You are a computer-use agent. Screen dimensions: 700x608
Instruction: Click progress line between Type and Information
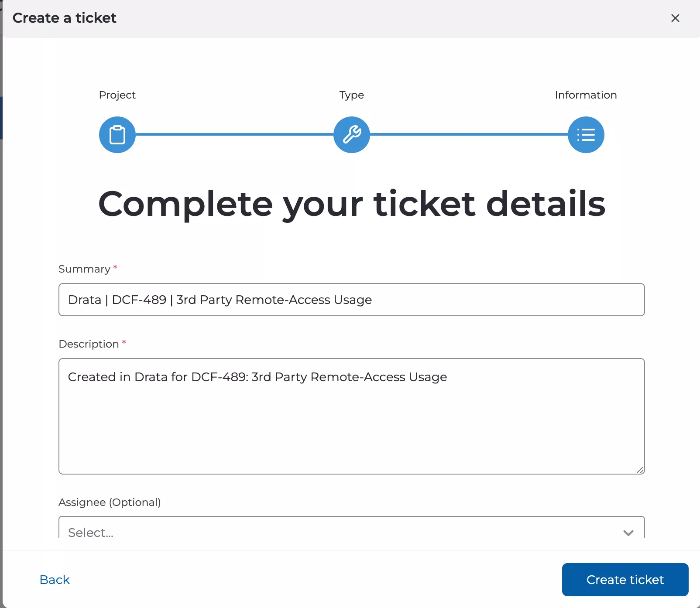coord(469,135)
